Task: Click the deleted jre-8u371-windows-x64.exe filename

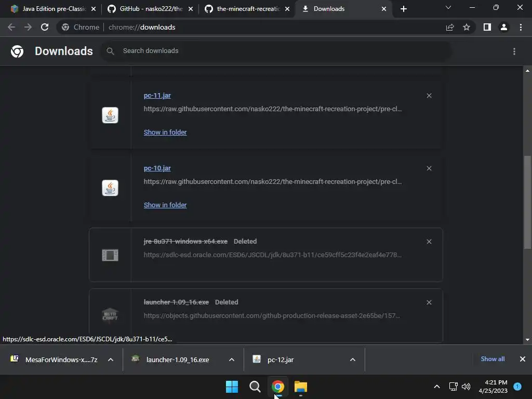Action: 185,242
